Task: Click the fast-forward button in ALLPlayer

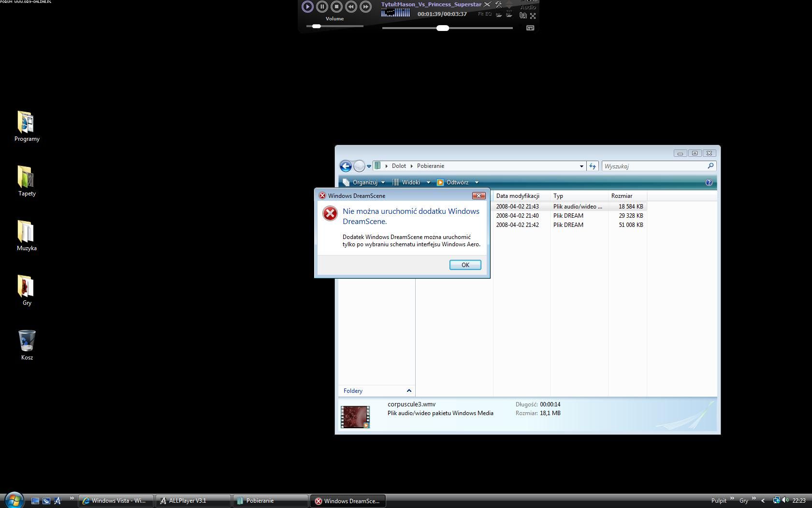Action: coord(365,6)
